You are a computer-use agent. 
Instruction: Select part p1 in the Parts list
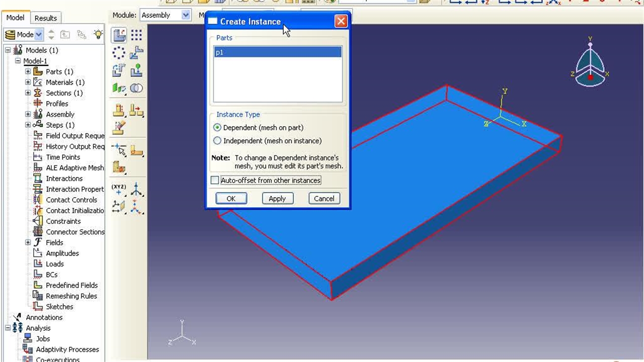tap(277, 52)
